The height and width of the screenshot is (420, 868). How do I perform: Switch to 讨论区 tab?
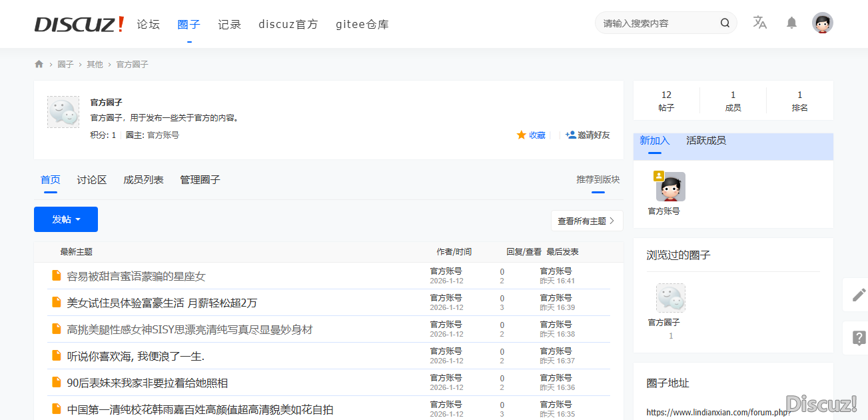92,180
